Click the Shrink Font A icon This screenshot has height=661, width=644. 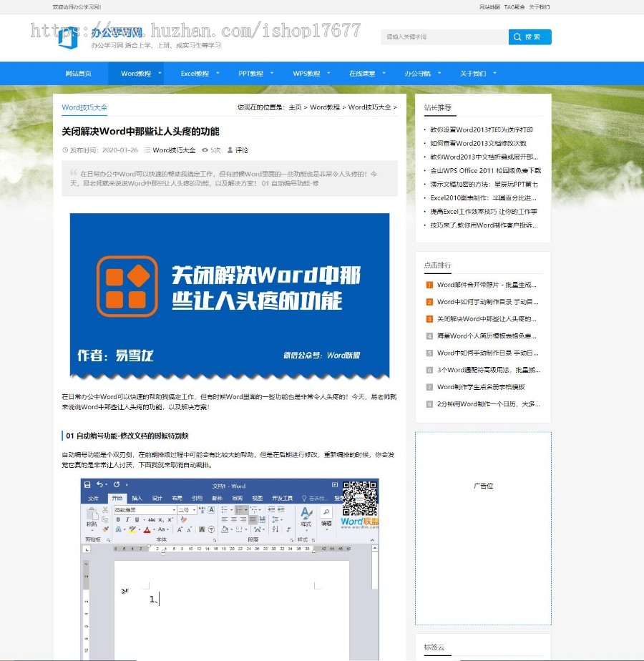click(190, 529)
